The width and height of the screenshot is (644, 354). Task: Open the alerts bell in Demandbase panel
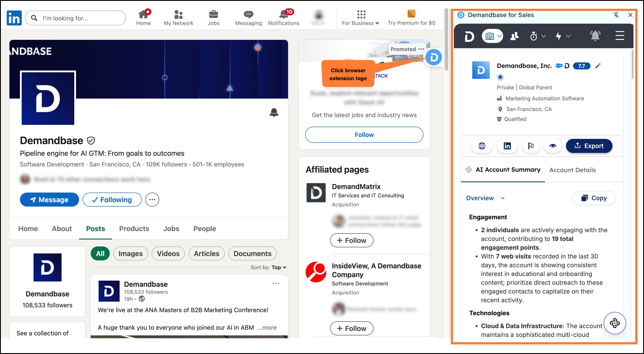click(595, 36)
